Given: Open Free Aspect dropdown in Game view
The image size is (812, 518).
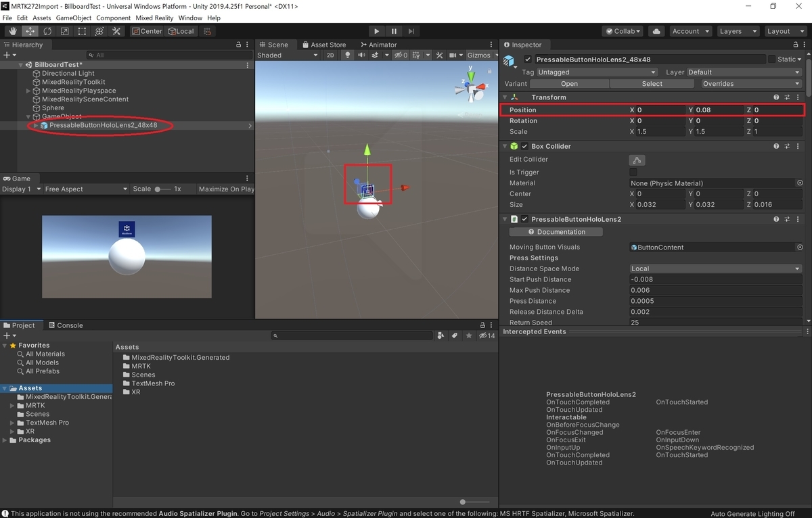Looking at the screenshot, I should pos(86,189).
